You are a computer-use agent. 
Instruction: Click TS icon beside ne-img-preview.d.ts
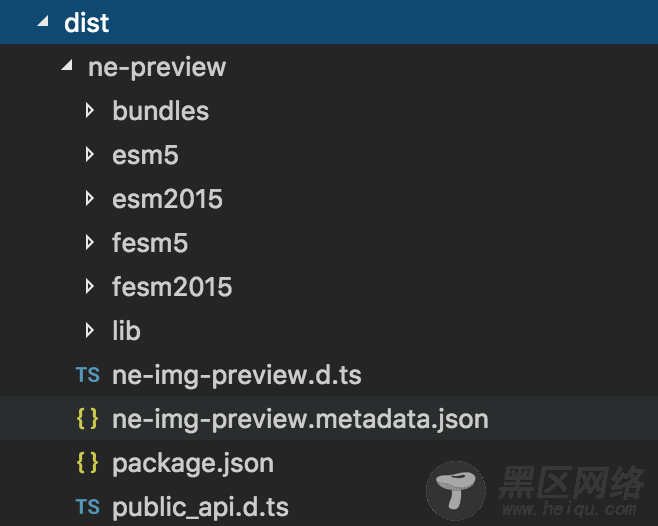[x=88, y=374]
